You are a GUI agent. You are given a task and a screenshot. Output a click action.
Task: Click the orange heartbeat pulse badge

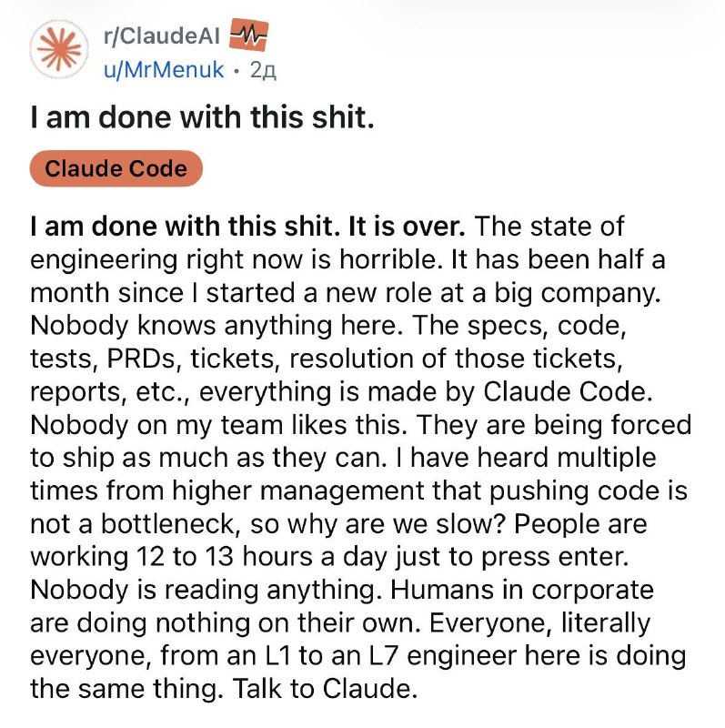(248, 35)
